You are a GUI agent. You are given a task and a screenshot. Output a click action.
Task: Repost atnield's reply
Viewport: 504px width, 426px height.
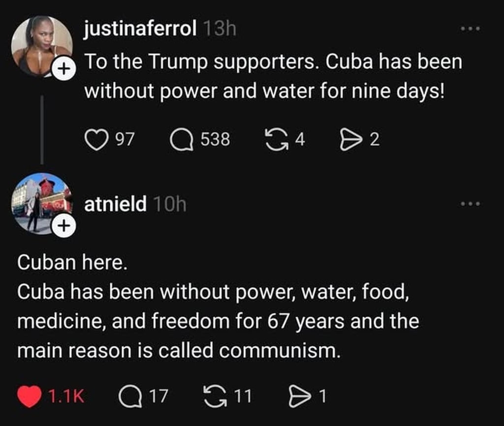pyautogui.click(x=213, y=396)
